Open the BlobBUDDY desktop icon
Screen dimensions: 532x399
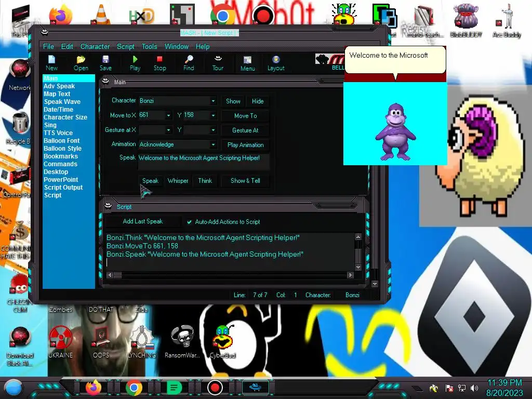(466, 20)
